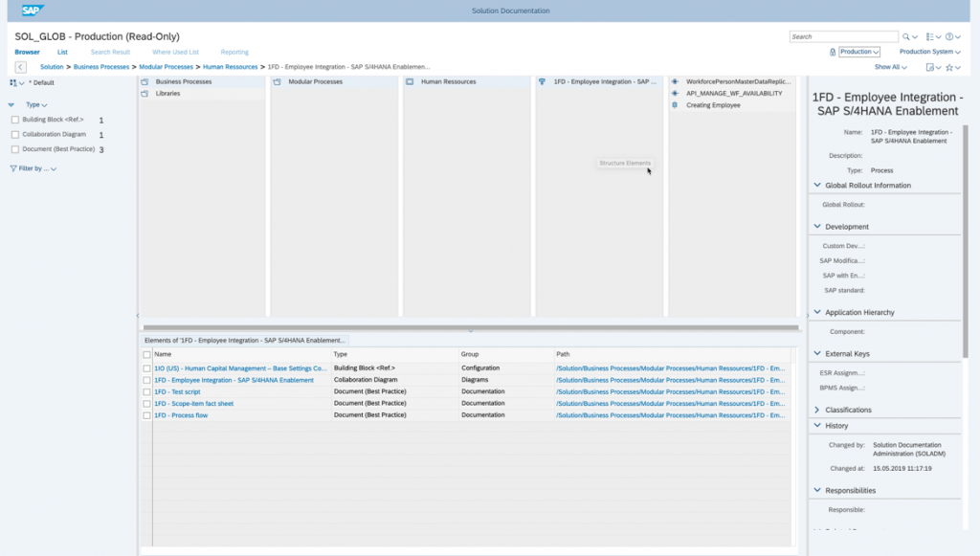Select the Creating Employee structure element
This screenshot has width=980, height=556.
(x=713, y=105)
